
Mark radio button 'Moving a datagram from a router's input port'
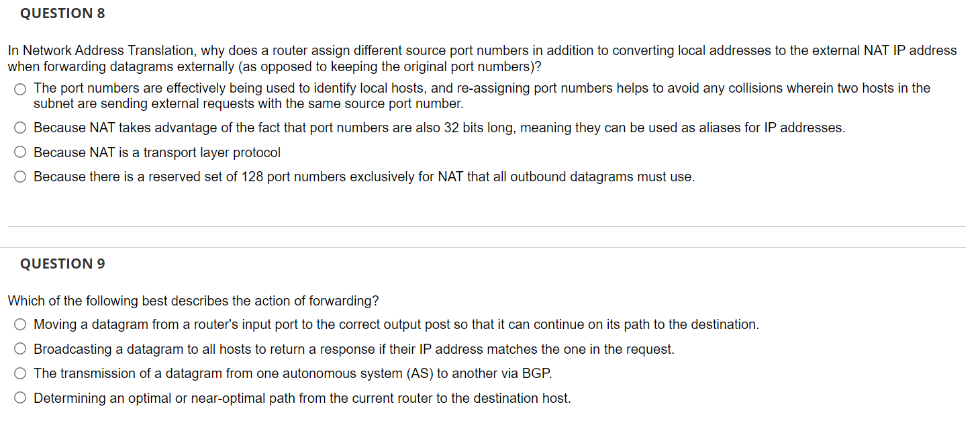point(21,325)
